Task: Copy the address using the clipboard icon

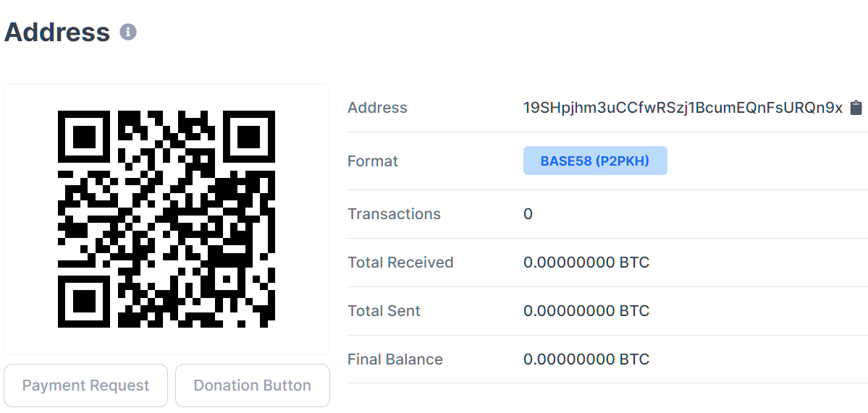Action: [856, 108]
